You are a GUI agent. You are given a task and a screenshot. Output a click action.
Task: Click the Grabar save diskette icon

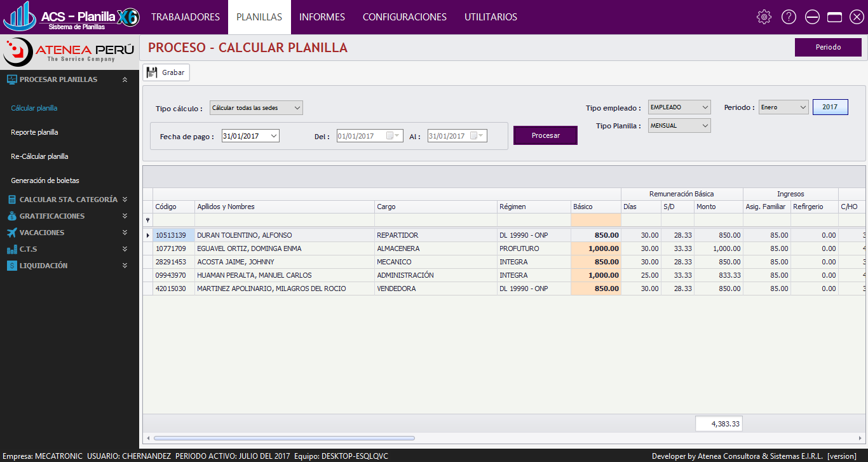(153, 72)
